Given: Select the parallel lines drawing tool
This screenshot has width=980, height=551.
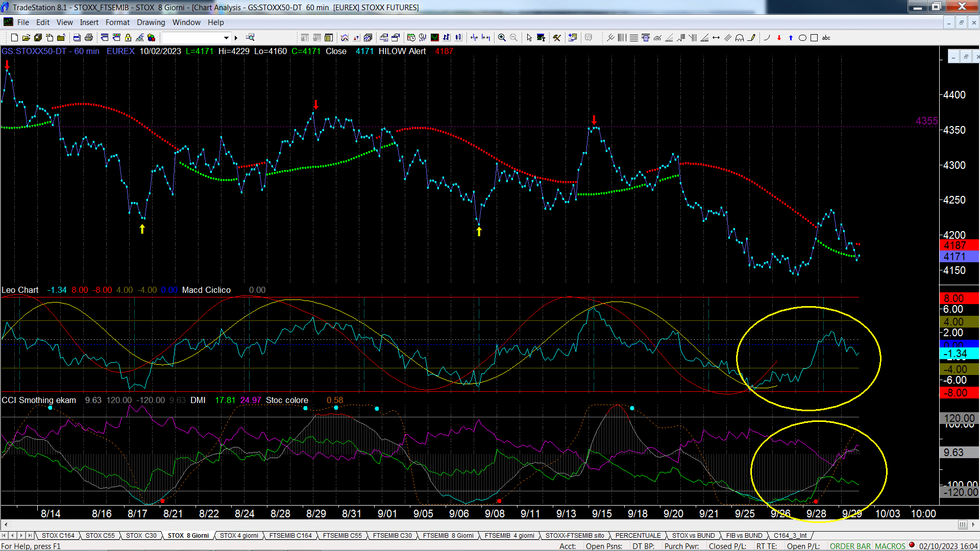Looking at the screenshot, I should pos(728,38).
